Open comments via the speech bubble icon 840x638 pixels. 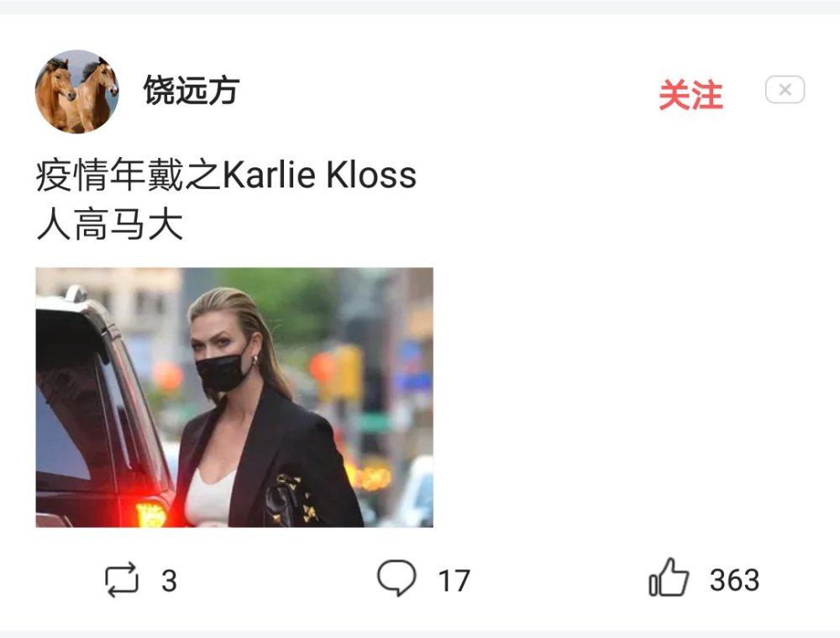click(x=396, y=577)
